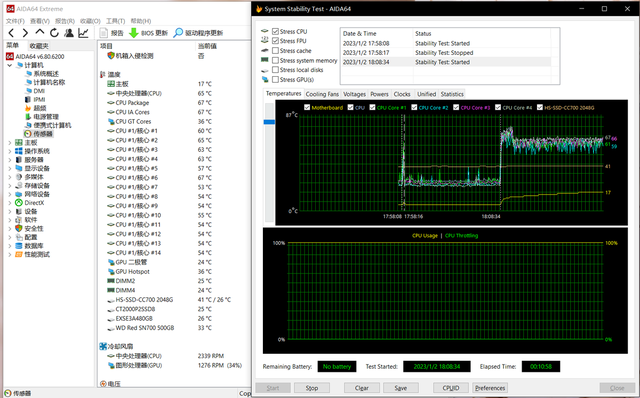Expand the multimedia tree node
Viewport: 640px width, 398px height.
pos(10,177)
